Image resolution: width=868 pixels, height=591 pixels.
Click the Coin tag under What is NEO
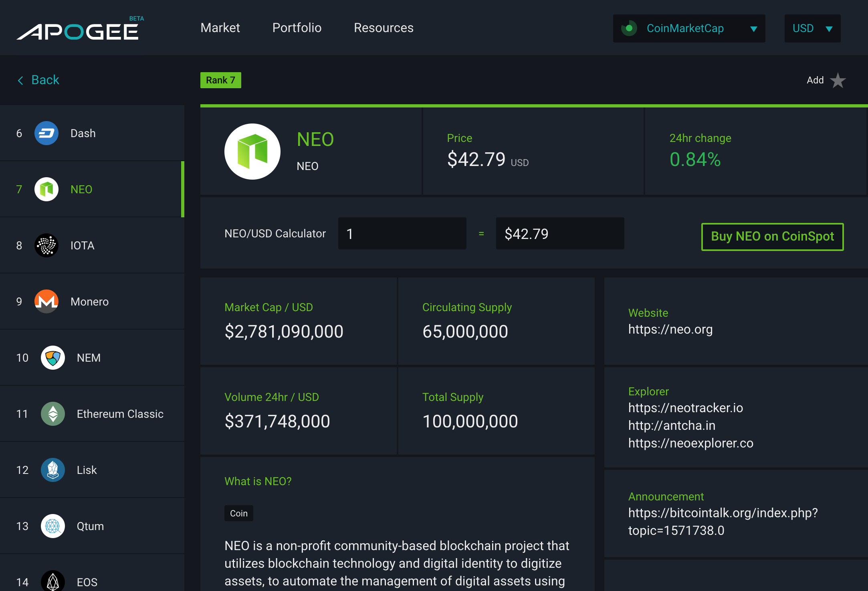point(238,513)
